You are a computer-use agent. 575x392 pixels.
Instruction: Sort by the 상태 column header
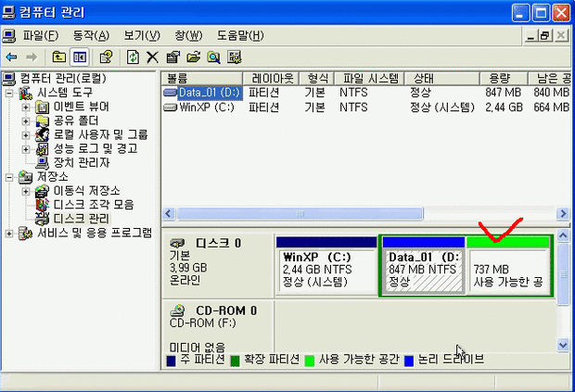[x=441, y=78]
